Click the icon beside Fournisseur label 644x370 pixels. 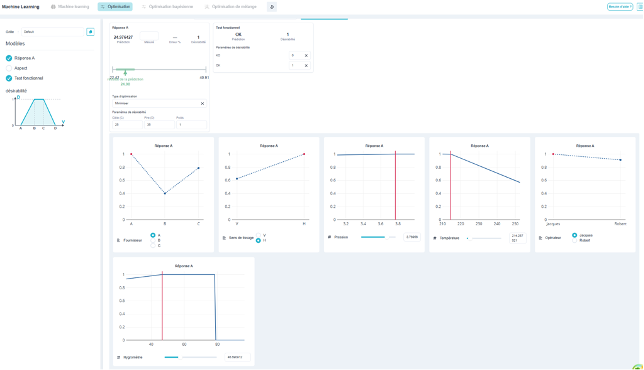[119, 240]
